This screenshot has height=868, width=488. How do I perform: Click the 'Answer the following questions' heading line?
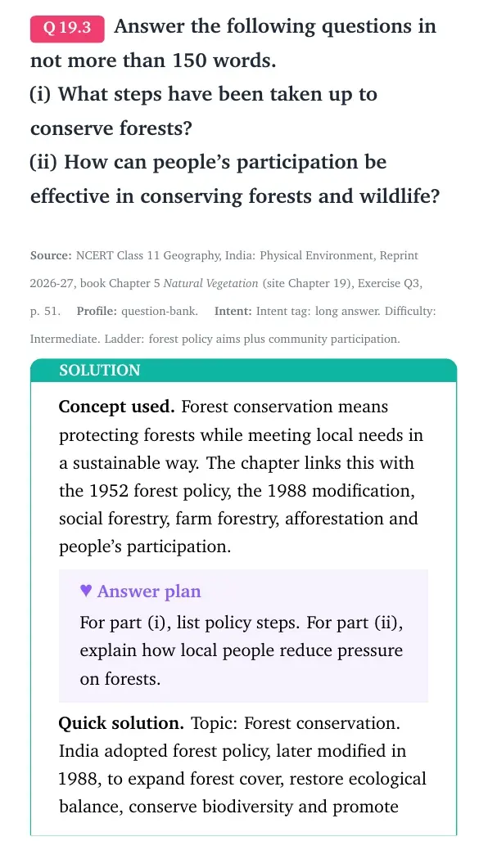pyautogui.click(x=275, y=26)
